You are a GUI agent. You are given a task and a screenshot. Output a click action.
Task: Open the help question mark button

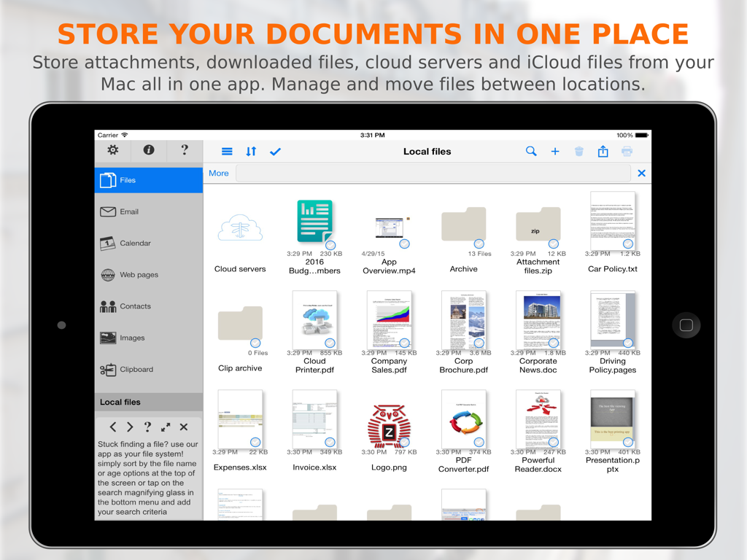tap(185, 150)
